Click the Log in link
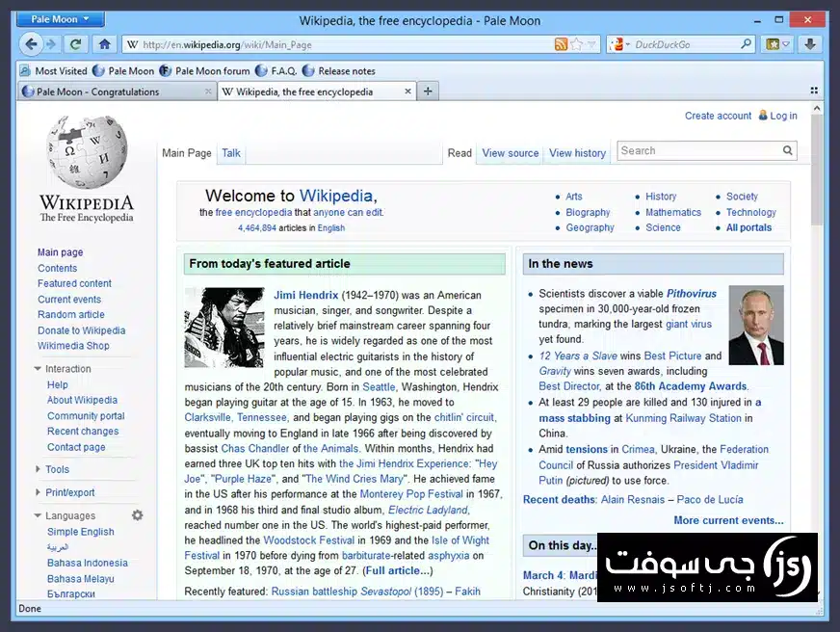This screenshot has width=840, height=632. tap(783, 116)
